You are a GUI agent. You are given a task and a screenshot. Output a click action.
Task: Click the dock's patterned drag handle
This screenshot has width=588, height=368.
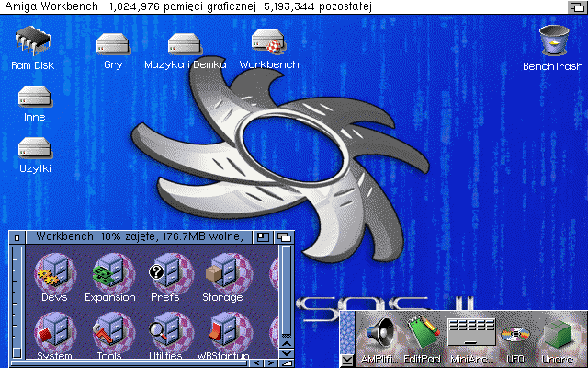[347, 333]
